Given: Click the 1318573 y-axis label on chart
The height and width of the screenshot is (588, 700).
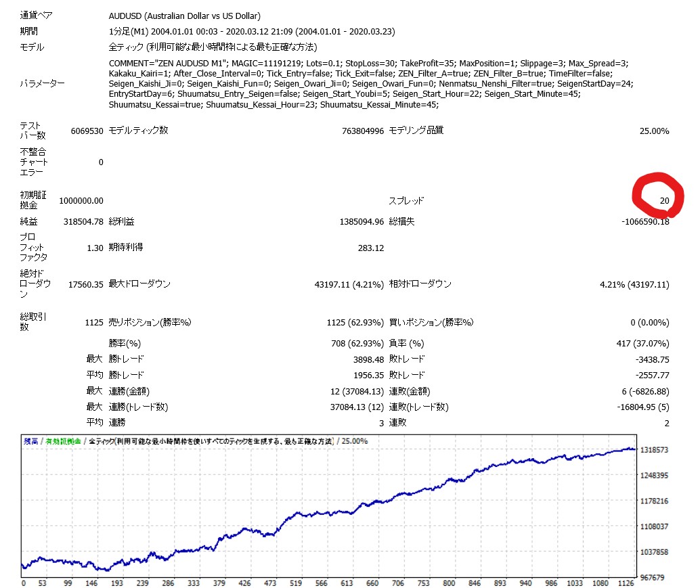Looking at the screenshot, I should click(655, 450).
